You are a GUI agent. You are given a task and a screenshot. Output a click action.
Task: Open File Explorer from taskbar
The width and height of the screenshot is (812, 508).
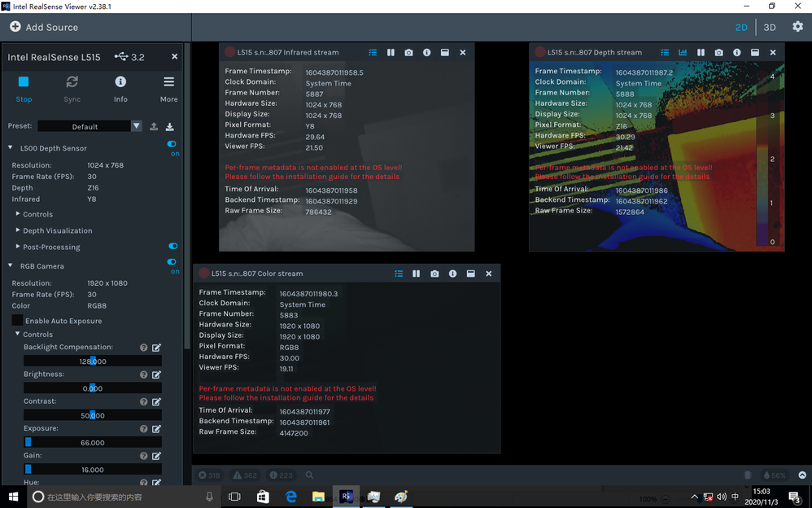[318, 497]
